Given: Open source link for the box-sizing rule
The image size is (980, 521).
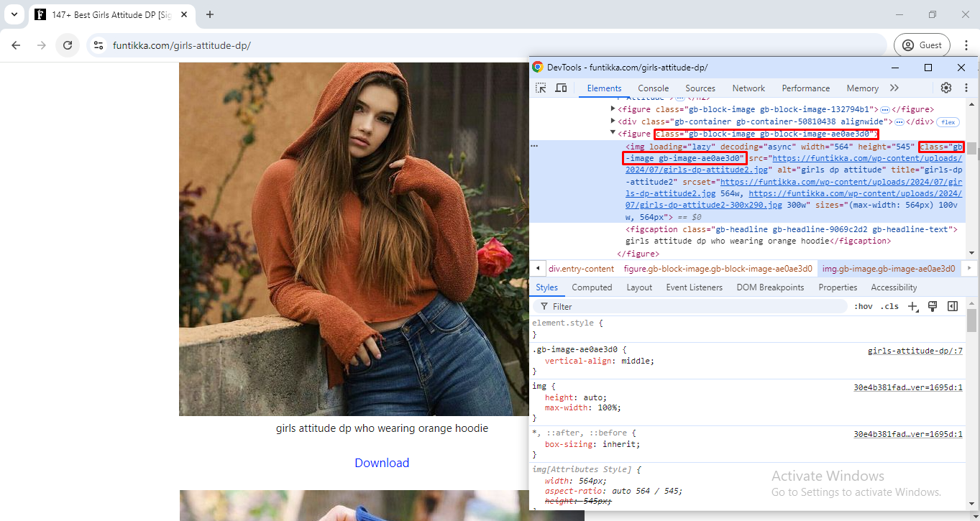Looking at the screenshot, I should pos(908,434).
